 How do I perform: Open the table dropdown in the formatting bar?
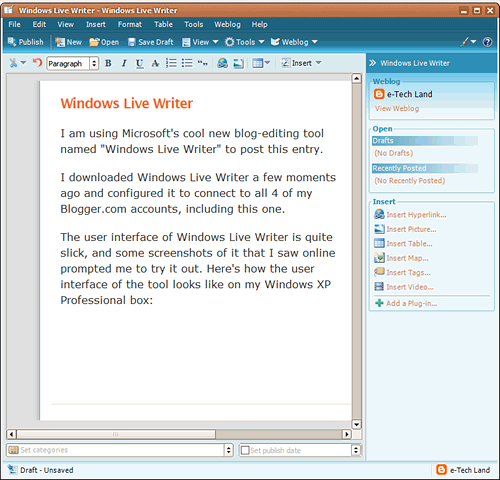(261, 63)
